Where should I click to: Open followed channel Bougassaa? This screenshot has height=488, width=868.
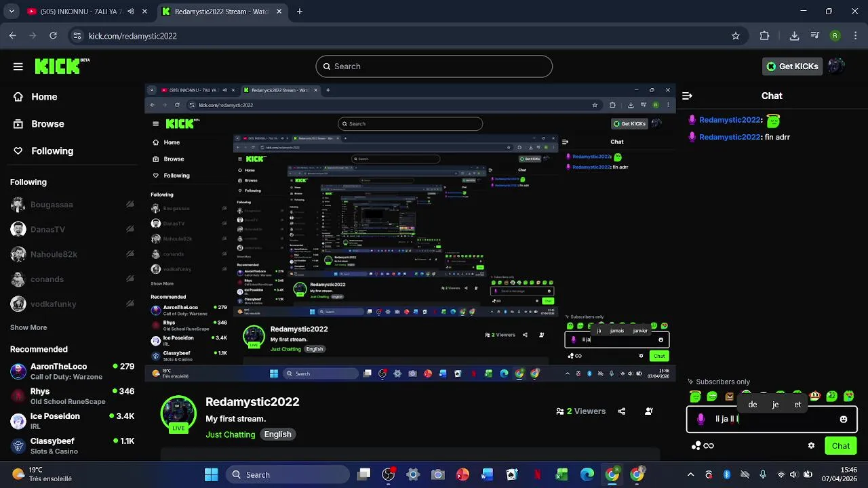click(72, 205)
